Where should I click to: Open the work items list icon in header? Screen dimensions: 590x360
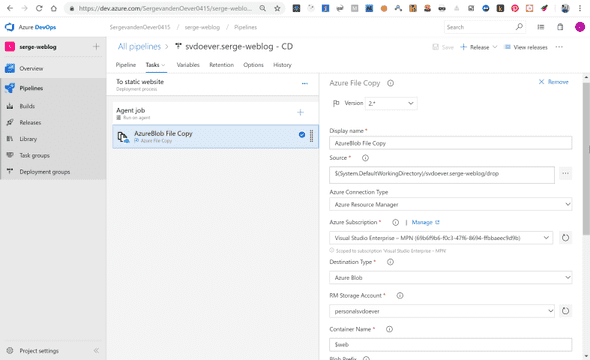pyautogui.click(x=541, y=27)
